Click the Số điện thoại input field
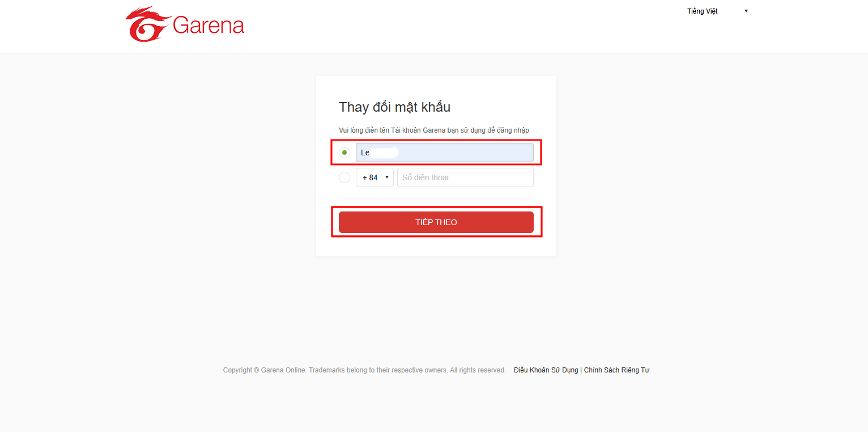 [x=465, y=177]
